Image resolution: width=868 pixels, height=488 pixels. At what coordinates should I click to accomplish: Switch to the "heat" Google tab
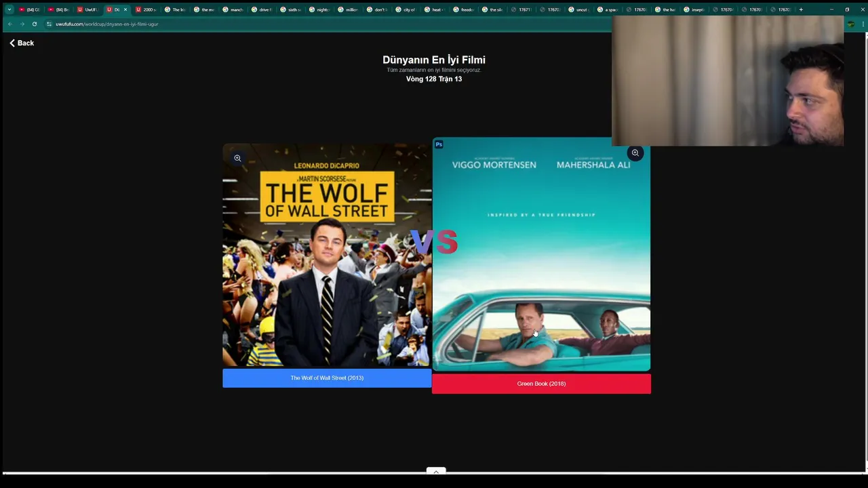tap(435, 9)
